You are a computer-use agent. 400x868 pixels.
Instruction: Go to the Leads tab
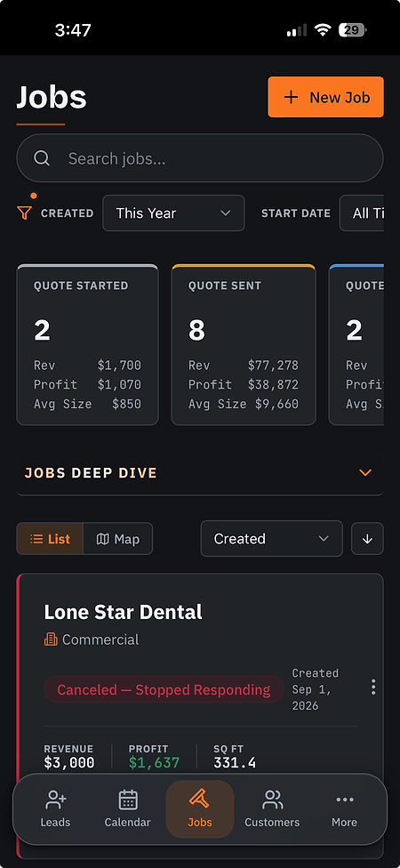[x=55, y=808]
